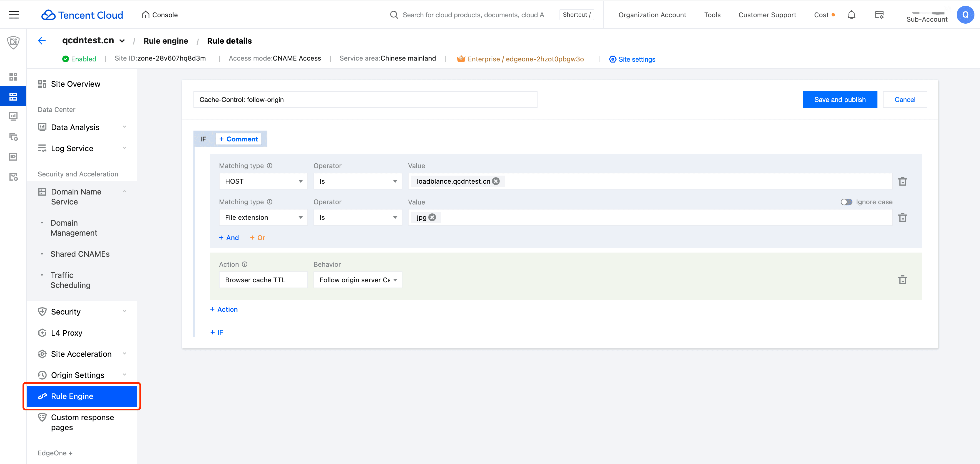Click the EdgeOne shield icon in left rail
This screenshot has height=464, width=980.
click(x=13, y=42)
